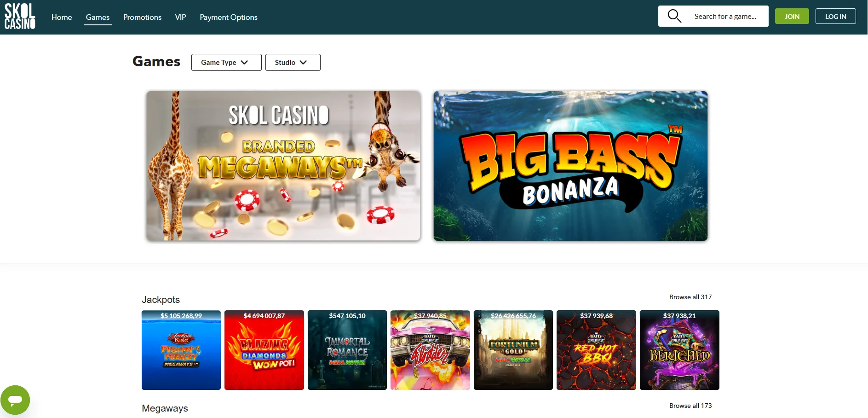Open the live chat bubble
The width and height of the screenshot is (868, 418).
(x=15, y=400)
